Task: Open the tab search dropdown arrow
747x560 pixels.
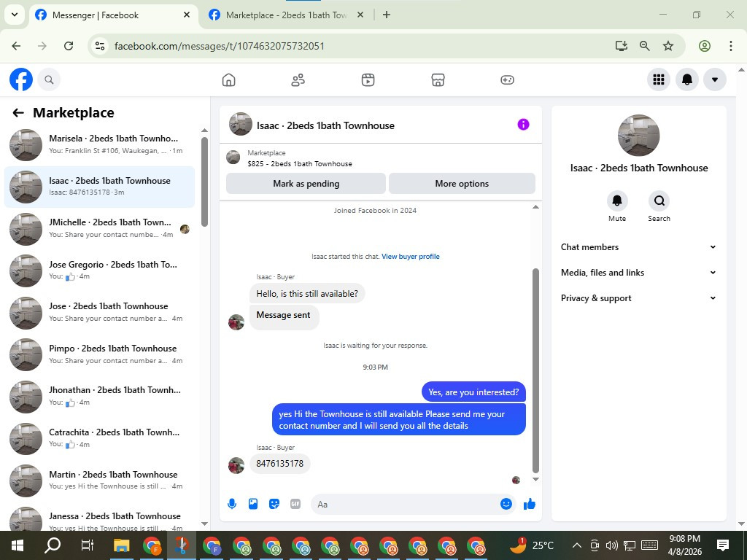Action: click(x=15, y=15)
